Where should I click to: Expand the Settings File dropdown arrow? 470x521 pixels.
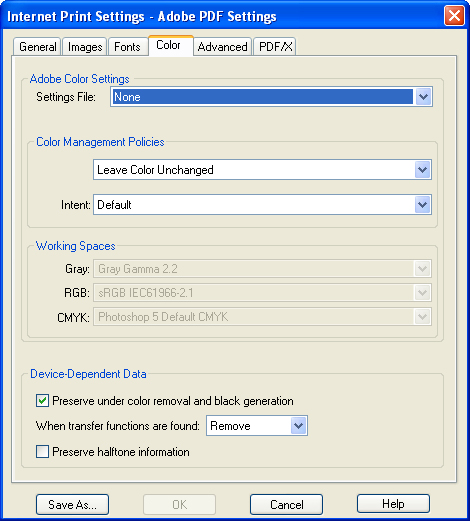pos(423,97)
